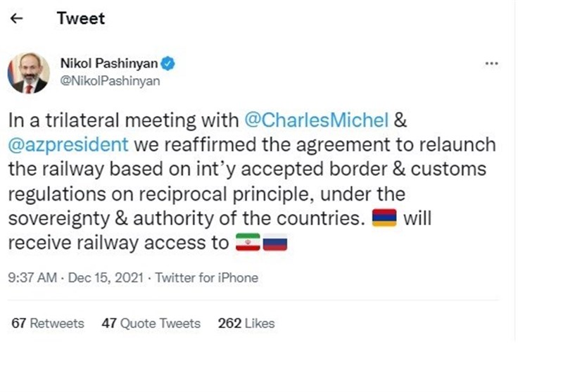Screen dimensions: 563x392
Task: Click the Russia flag emoji
Action: click(275, 244)
